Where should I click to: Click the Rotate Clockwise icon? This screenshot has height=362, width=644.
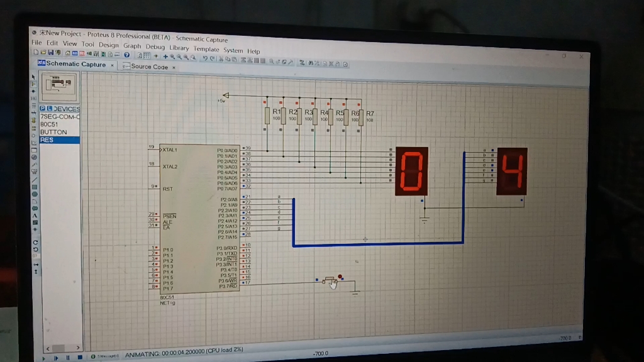click(x=35, y=242)
